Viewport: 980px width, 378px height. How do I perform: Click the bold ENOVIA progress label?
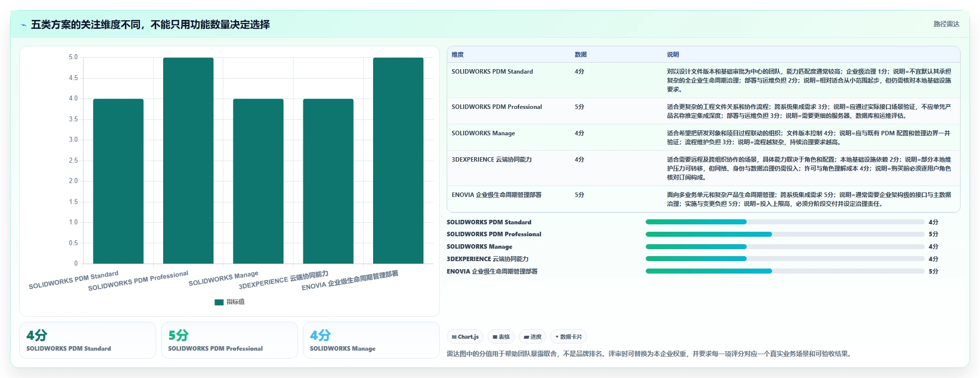(x=492, y=272)
